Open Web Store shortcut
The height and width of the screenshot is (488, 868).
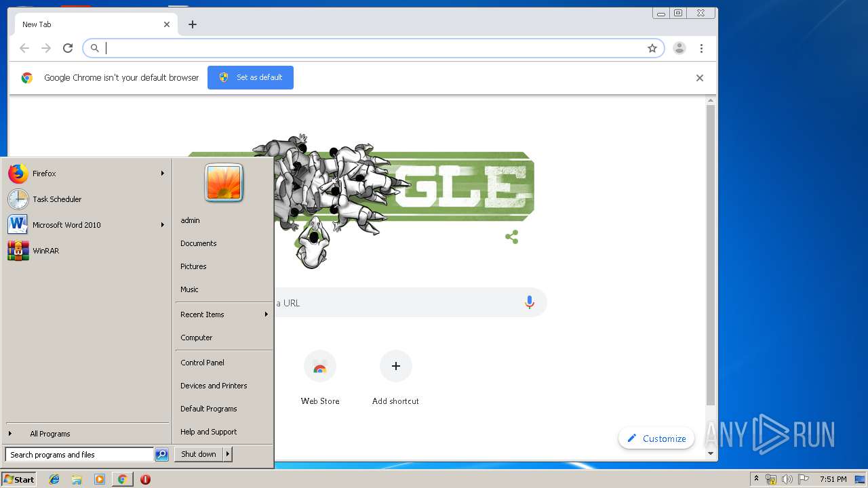[x=320, y=378]
